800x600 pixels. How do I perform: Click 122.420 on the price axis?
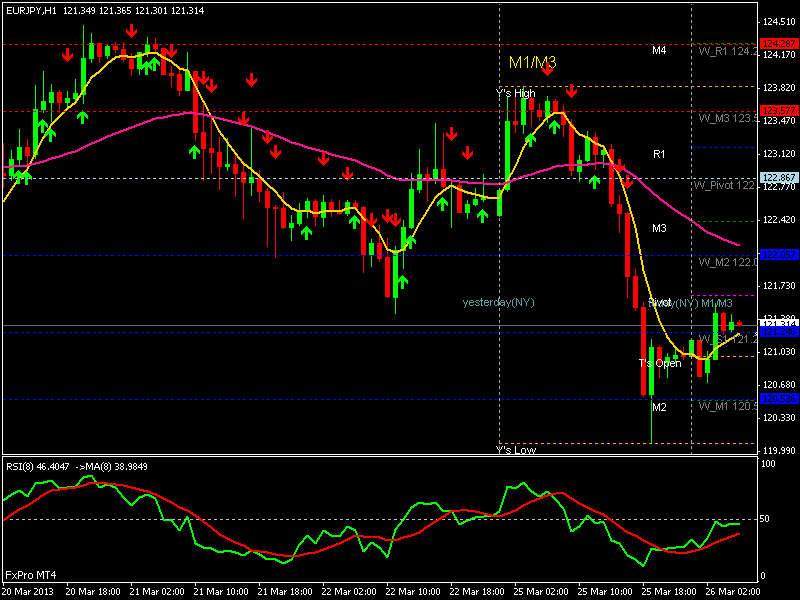tap(779, 219)
